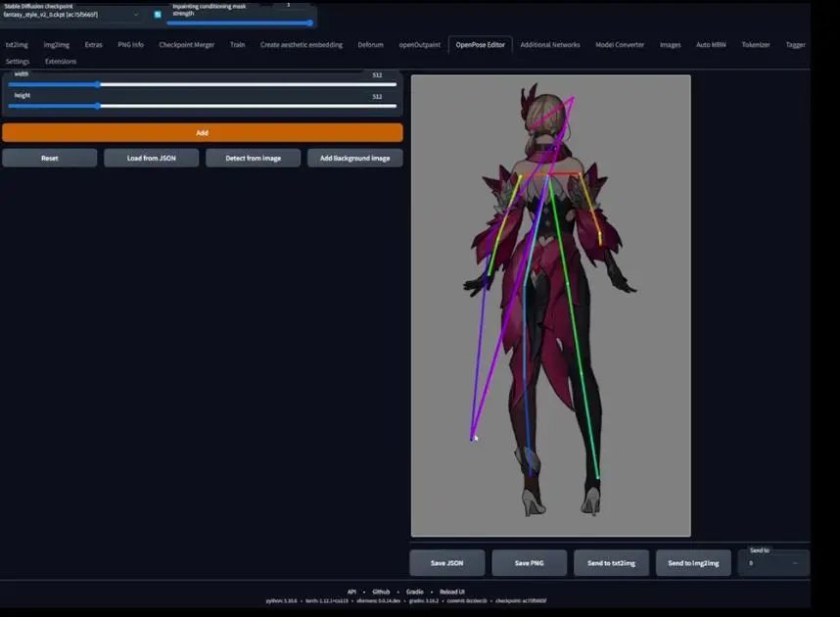Click Send to img2img button
840x617 pixels.
[x=693, y=563]
